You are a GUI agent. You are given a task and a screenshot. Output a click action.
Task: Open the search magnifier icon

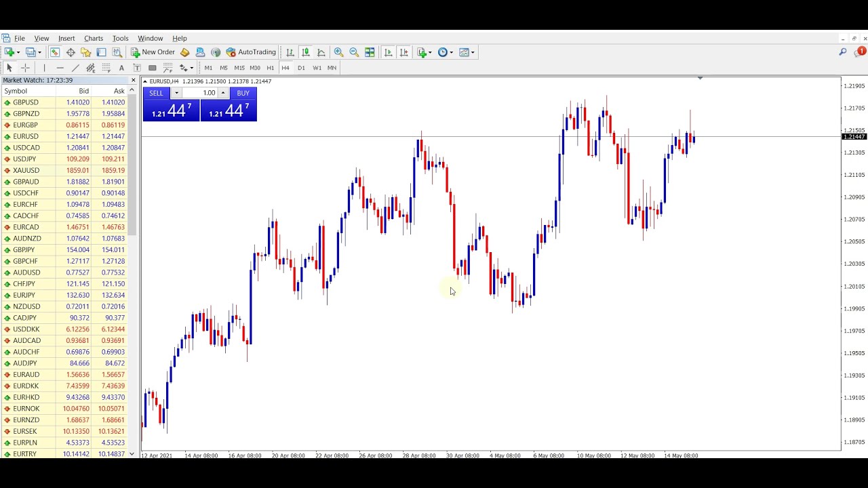point(843,52)
